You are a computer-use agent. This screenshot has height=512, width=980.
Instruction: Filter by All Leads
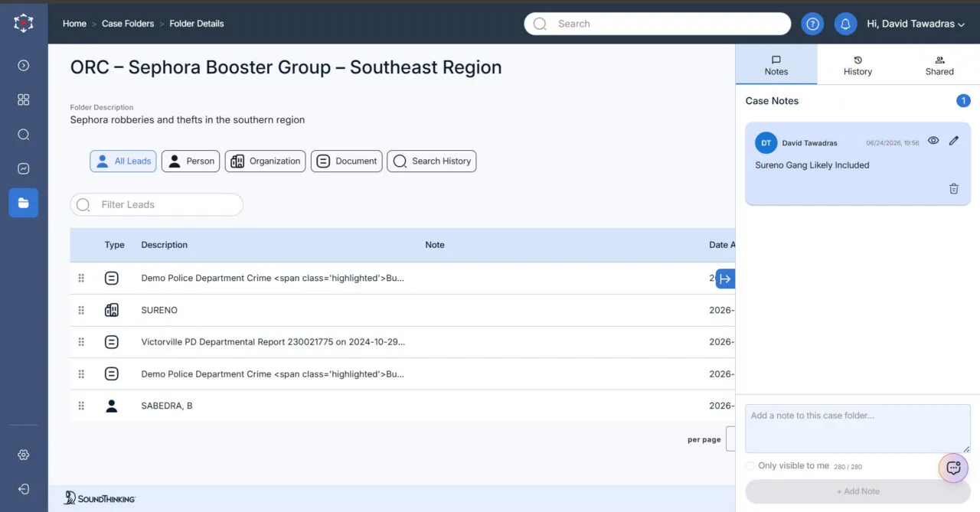(x=123, y=161)
